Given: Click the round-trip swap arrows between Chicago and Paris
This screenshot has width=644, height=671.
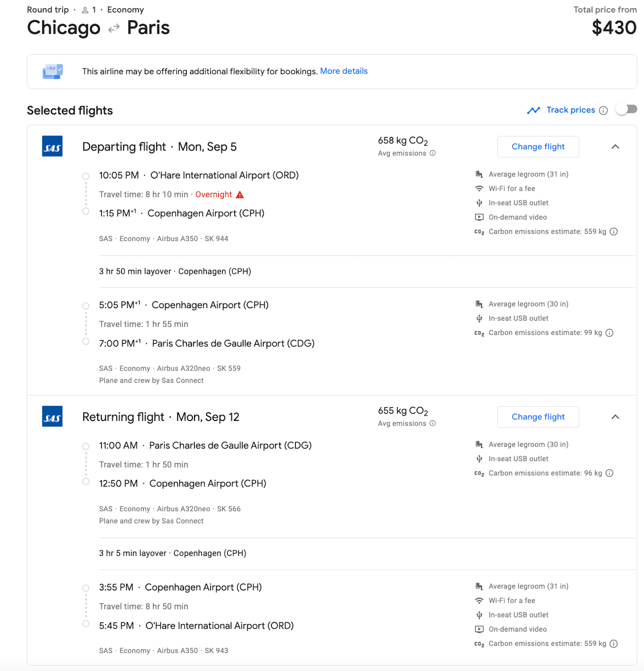Looking at the screenshot, I should tap(114, 27).
